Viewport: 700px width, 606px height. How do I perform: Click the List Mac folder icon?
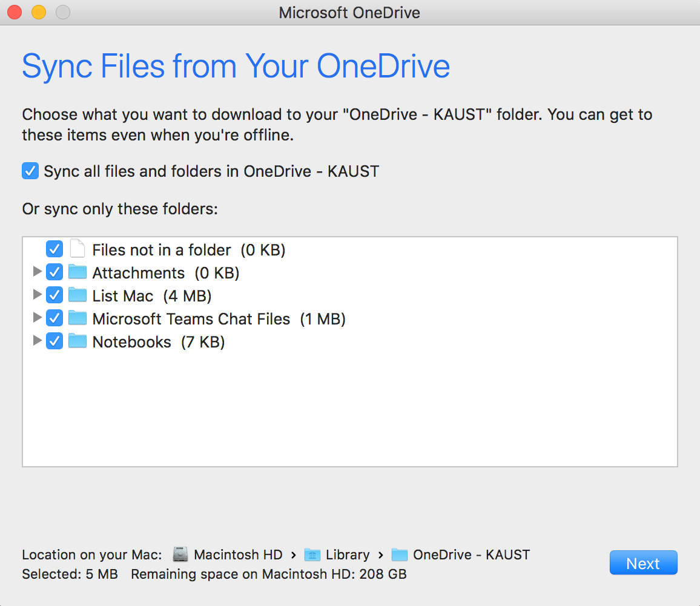78,295
